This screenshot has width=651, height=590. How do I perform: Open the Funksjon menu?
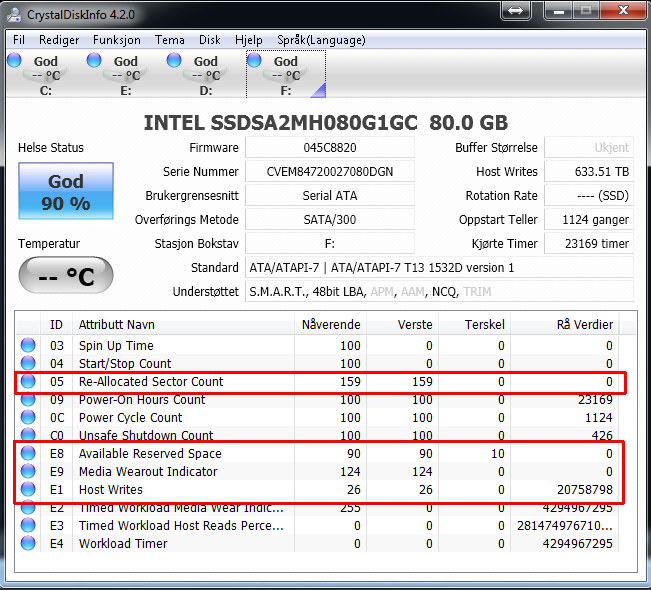point(117,40)
